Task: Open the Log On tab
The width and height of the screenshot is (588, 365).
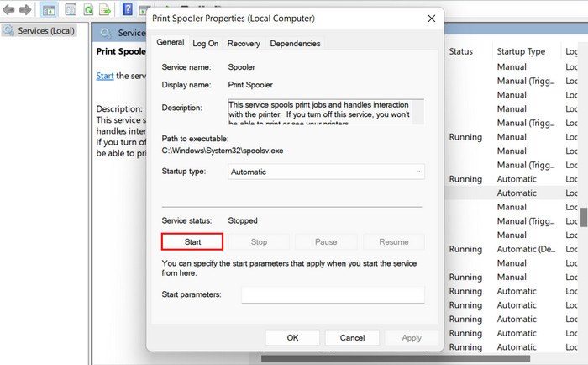Action: 206,44
